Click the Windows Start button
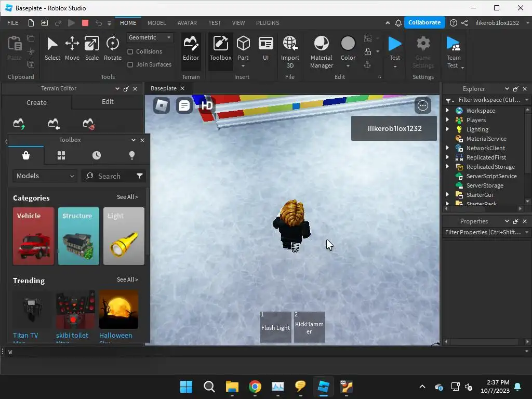The height and width of the screenshot is (399, 532). (186, 387)
